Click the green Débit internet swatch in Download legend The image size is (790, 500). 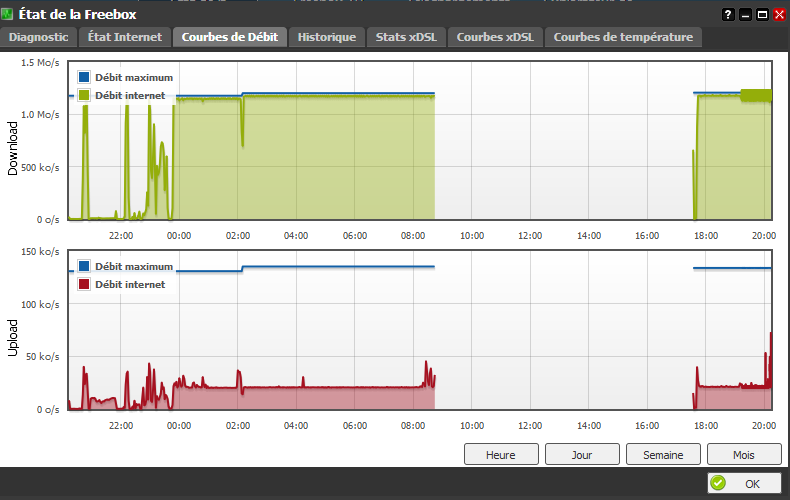(84, 95)
